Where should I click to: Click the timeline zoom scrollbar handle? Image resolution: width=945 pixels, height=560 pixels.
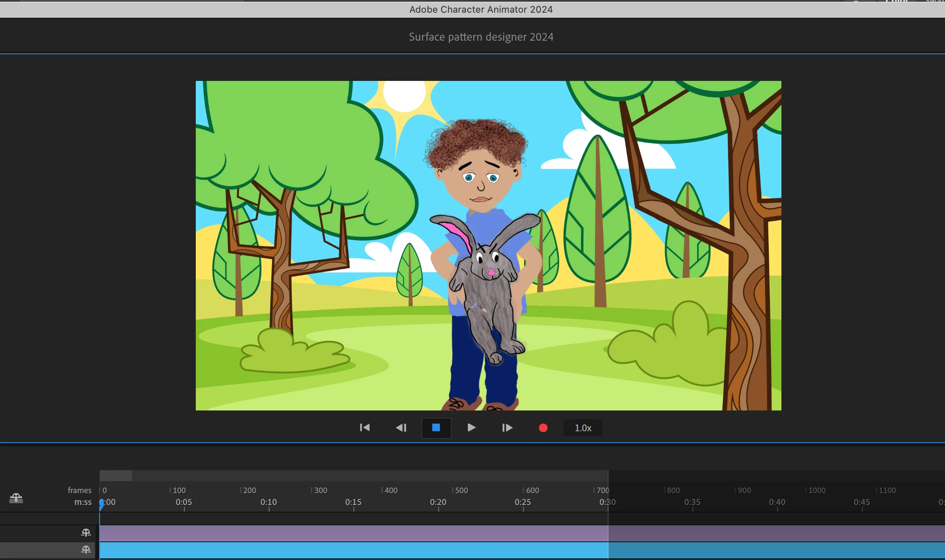[116, 476]
